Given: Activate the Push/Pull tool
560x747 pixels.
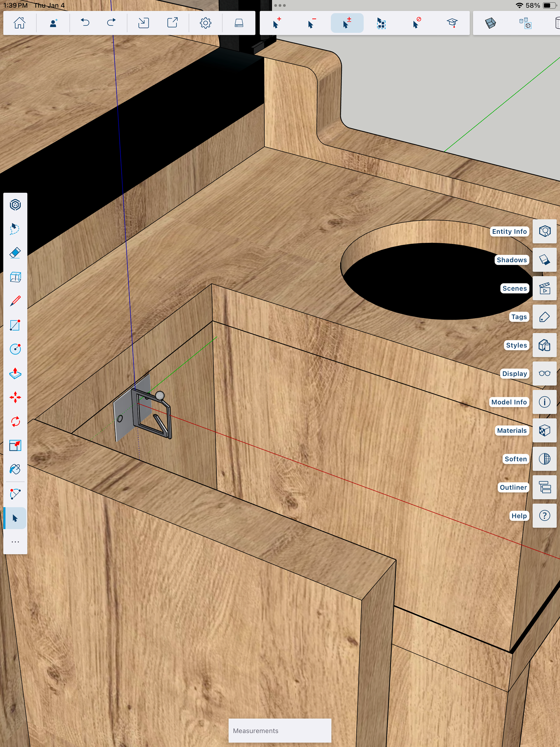Looking at the screenshot, I should click(15, 373).
